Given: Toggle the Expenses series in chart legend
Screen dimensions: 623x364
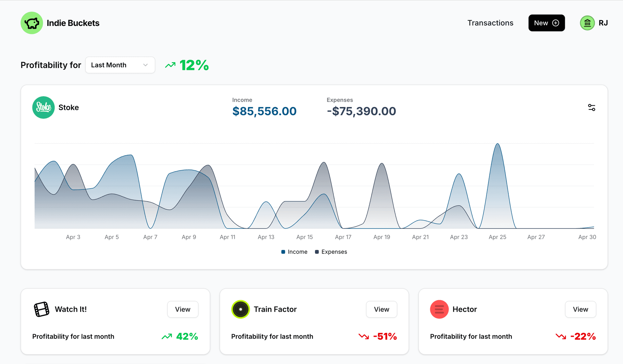Looking at the screenshot, I should [x=331, y=252].
